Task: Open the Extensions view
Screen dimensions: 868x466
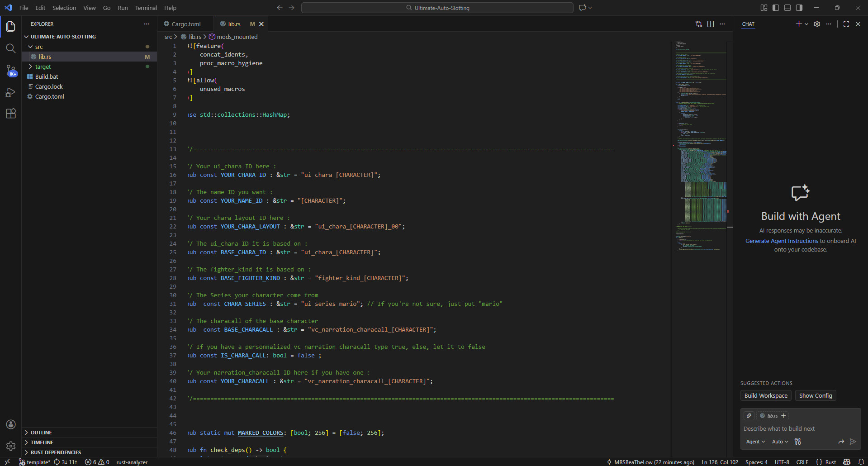Action: coord(11,114)
